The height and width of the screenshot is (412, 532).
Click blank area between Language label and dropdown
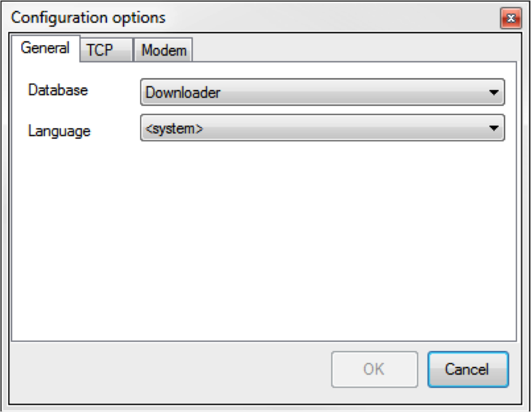coord(116,130)
